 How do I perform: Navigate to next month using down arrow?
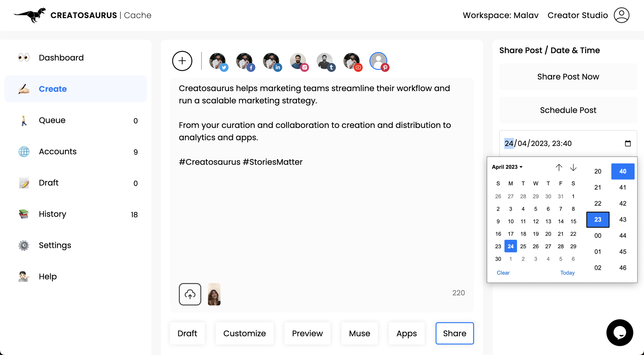pos(572,167)
